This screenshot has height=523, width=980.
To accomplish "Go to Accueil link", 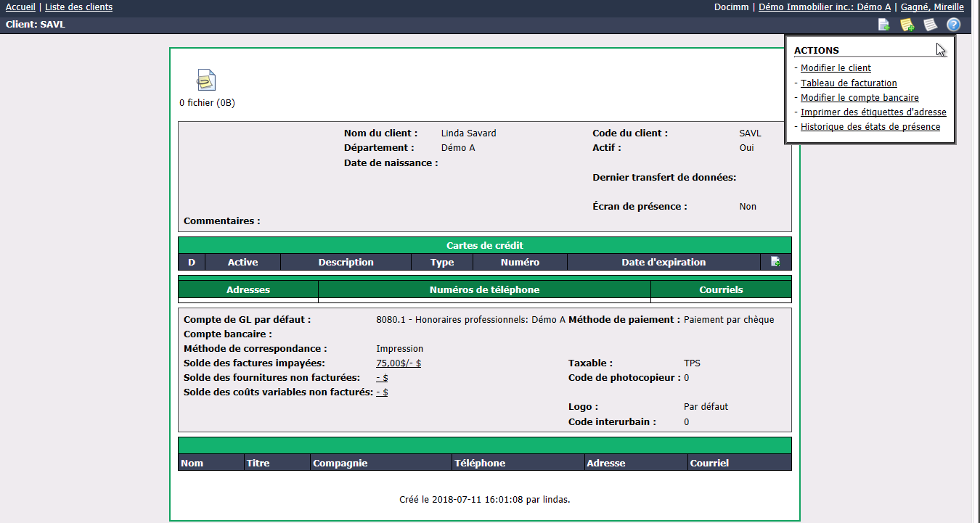I will [x=20, y=7].
